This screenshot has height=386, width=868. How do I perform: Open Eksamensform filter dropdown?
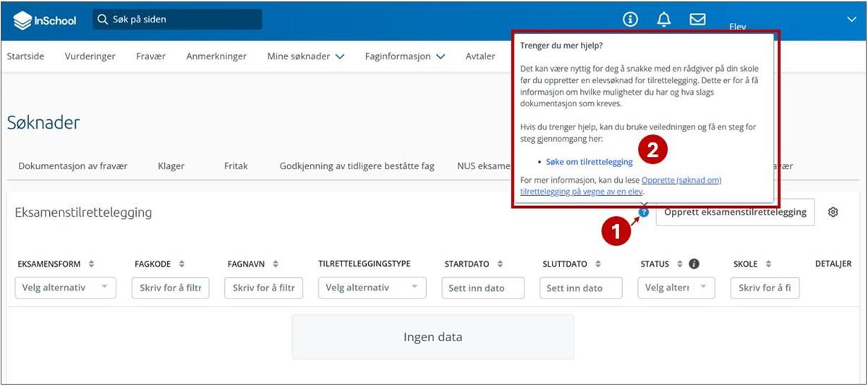(x=65, y=288)
